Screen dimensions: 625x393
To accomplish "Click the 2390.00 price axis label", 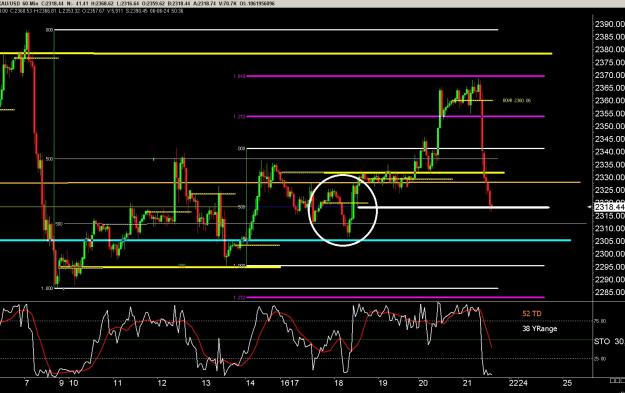I will [609, 24].
